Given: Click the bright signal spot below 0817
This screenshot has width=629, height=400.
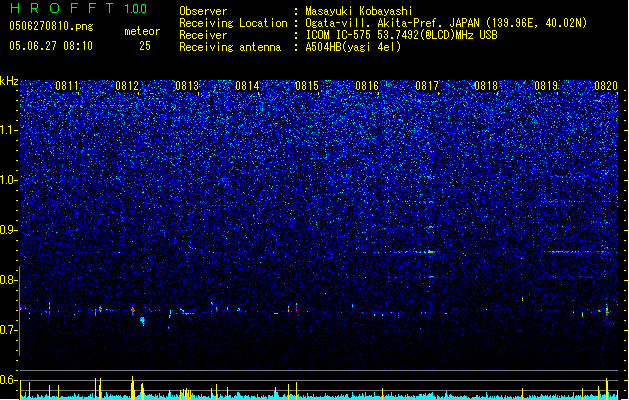Looking at the screenshot, I should point(430,252).
